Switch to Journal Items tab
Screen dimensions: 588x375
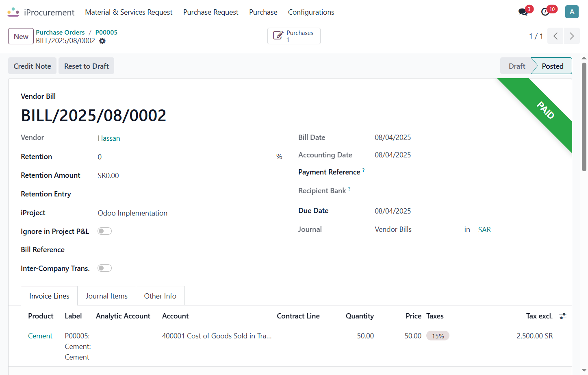click(106, 296)
